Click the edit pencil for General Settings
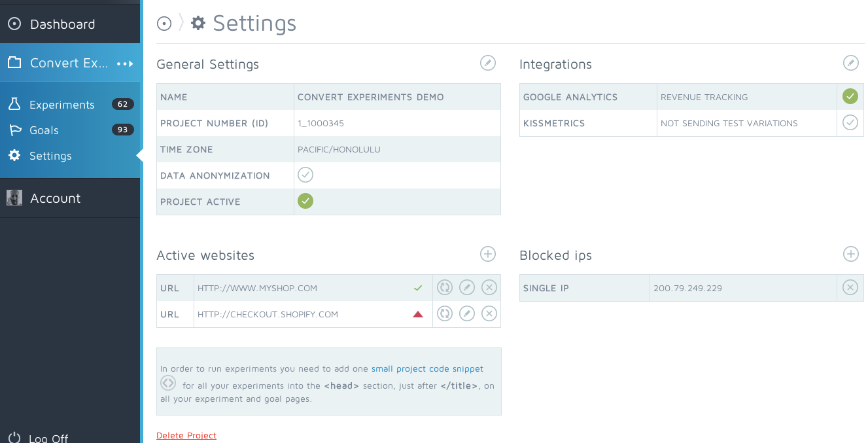 [x=487, y=63]
